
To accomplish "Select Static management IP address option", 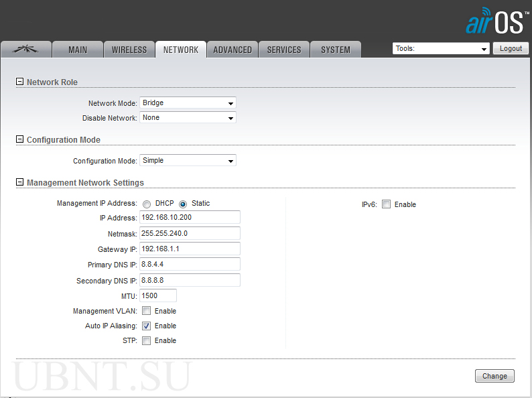I will [x=182, y=204].
